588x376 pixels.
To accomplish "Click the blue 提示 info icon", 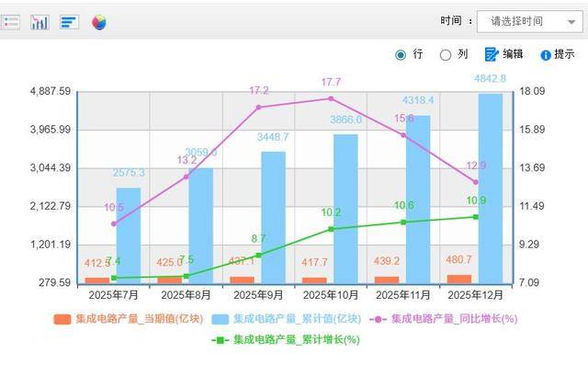I will pos(545,55).
